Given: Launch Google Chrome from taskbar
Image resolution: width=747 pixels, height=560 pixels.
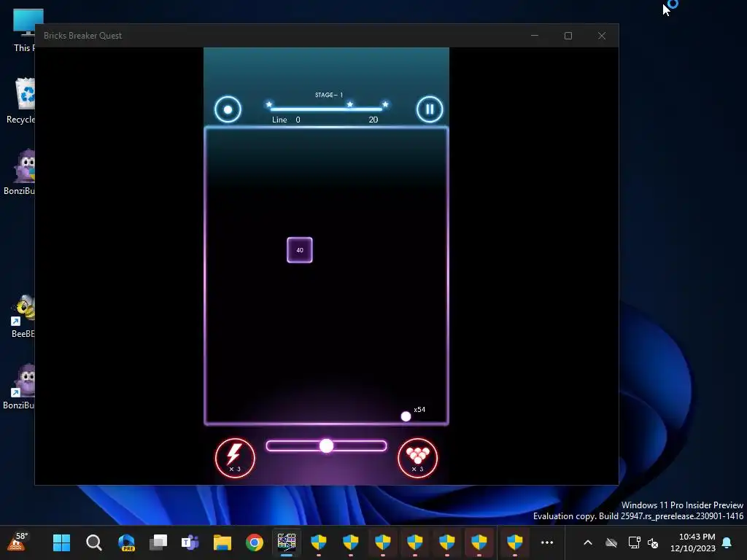Looking at the screenshot, I should click(255, 542).
